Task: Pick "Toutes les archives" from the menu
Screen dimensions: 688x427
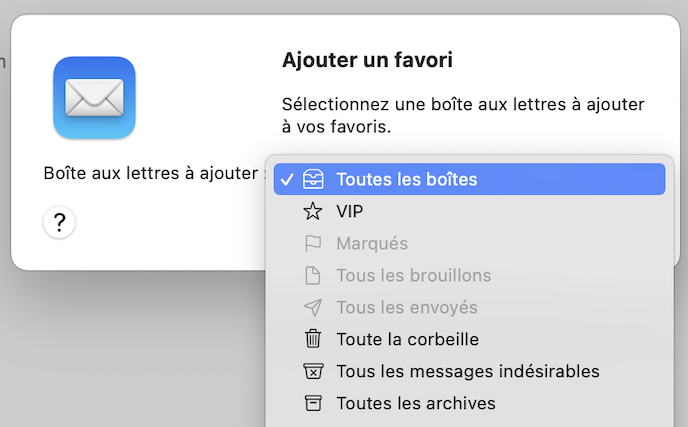Action: coord(416,404)
